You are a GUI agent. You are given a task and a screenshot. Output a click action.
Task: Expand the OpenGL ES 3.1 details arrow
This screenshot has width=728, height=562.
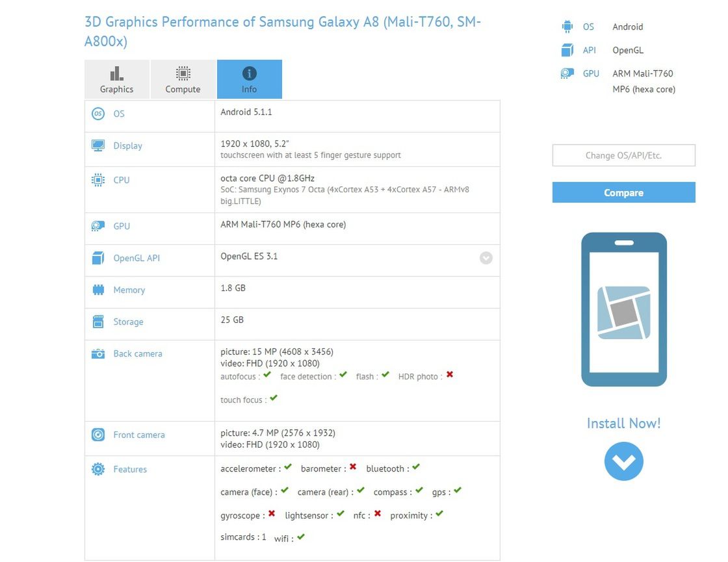point(486,258)
